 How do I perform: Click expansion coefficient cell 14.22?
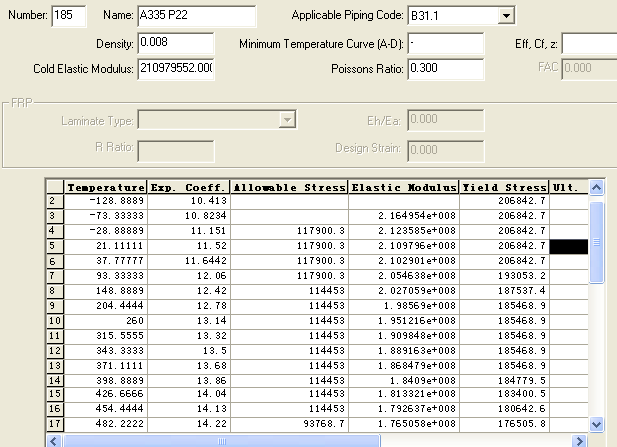click(x=188, y=424)
